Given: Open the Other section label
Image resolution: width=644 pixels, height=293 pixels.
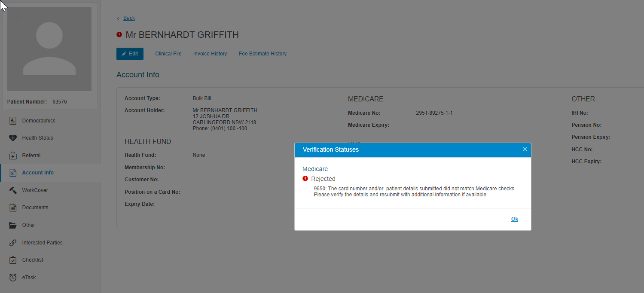Looking at the screenshot, I should coord(29,225).
